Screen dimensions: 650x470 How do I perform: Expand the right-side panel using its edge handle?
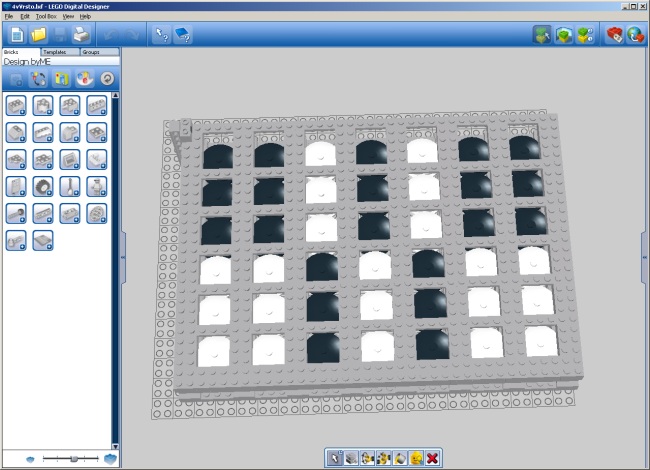(x=645, y=257)
